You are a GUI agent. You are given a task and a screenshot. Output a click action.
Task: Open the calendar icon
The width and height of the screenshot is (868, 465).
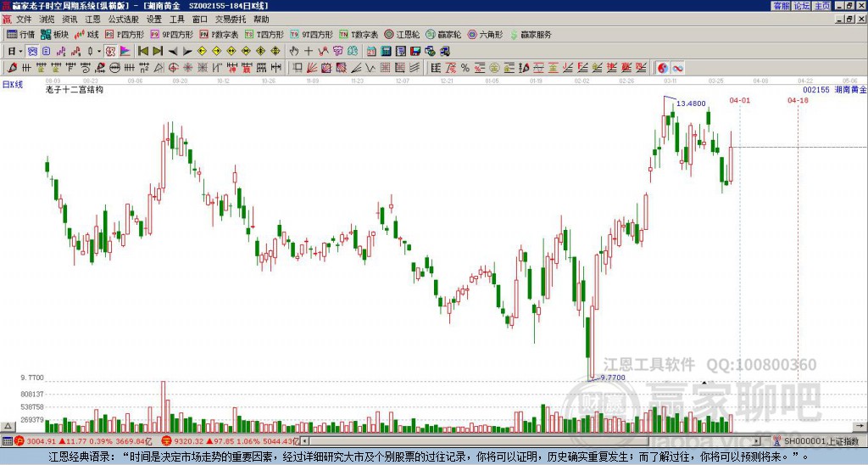(x=371, y=51)
